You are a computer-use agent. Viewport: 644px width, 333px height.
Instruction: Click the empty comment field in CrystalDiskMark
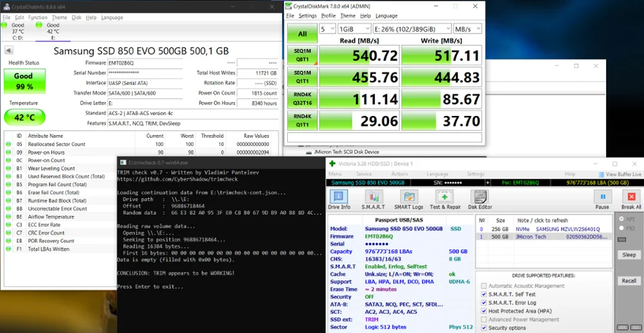(x=384, y=137)
